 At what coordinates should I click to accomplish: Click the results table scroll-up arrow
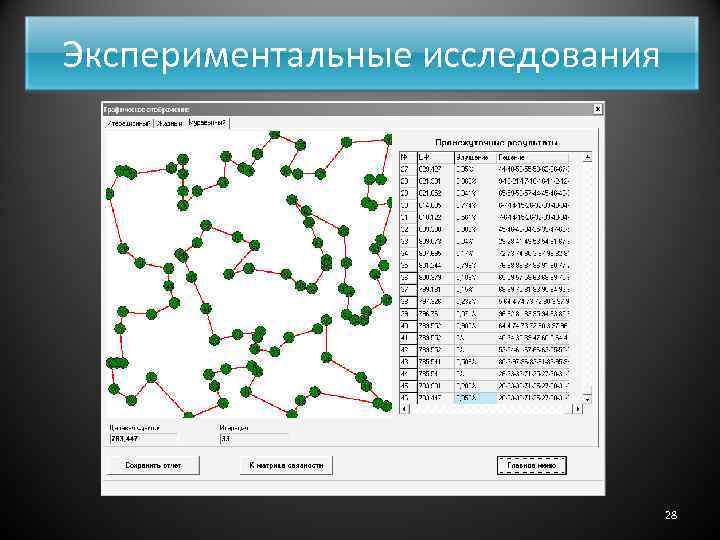pyautogui.click(x=587, y=157)
